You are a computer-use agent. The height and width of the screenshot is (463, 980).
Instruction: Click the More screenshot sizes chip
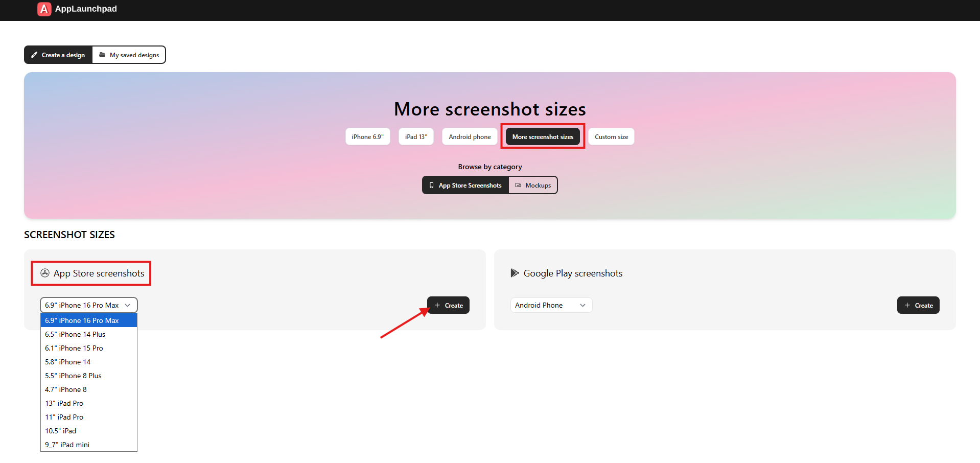pos(543,137)
